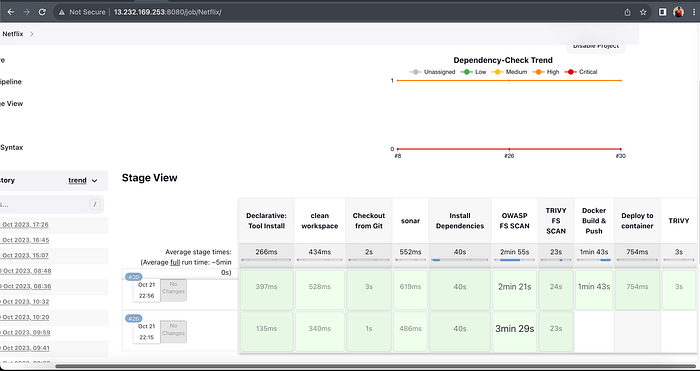Open the browser side panel icon

tap(663, 12)
